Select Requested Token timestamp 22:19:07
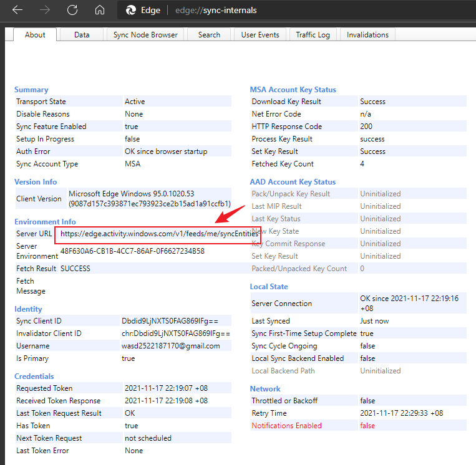476x465 pixels. (166, 388)
